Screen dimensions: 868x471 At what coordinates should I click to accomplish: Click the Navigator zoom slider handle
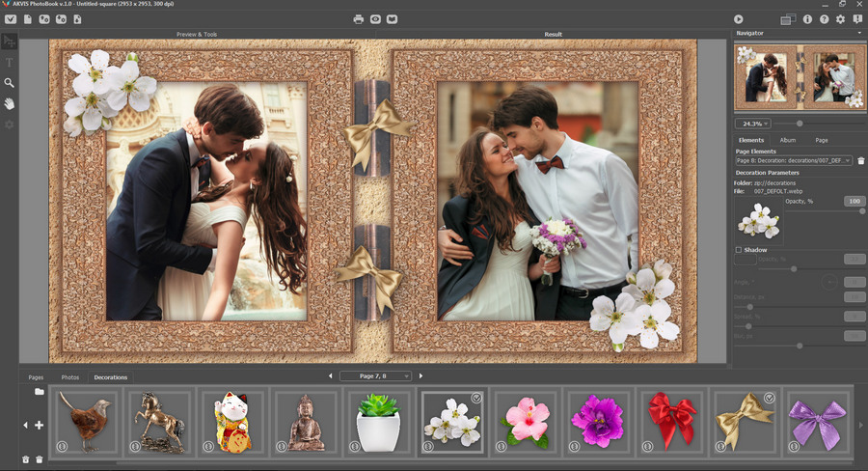(x=800, y=124)
